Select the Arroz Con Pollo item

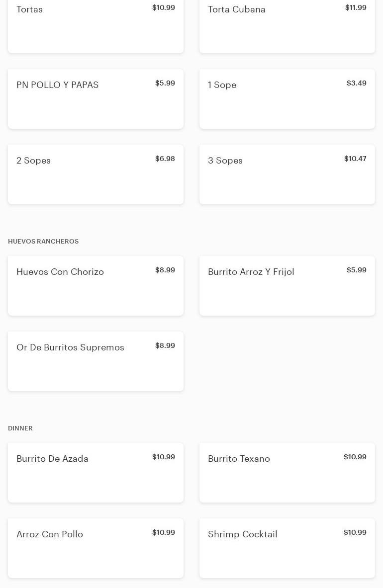click(50, 534)
